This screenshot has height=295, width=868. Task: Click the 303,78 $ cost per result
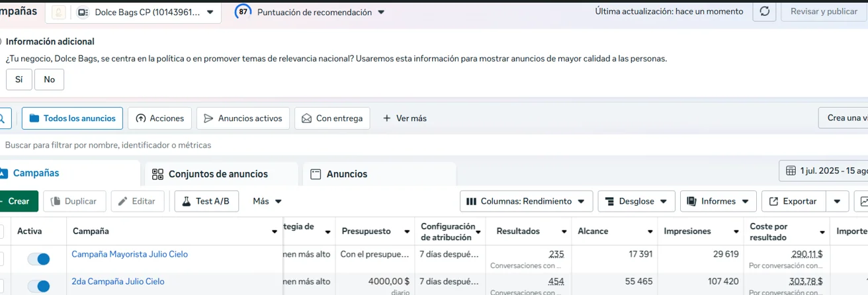(807, 281)
